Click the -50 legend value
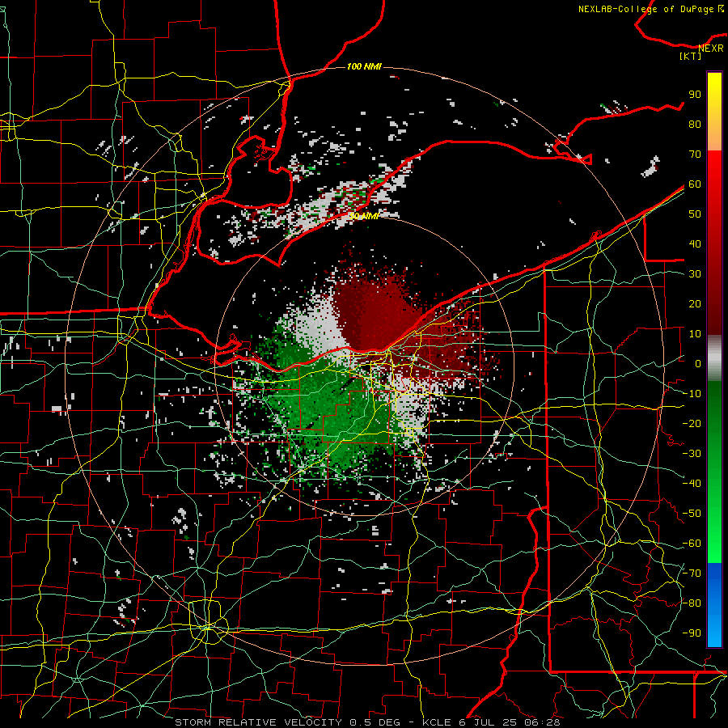This screenshot has height=728, width=728. [x=692, y=514]
